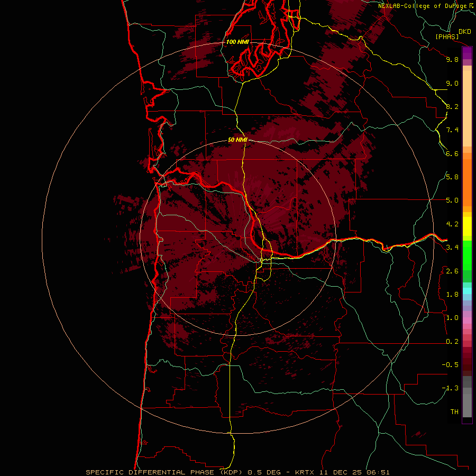Pick the cyan band in the color scale
The width and height of the screenshot is (476, 476).
point(467,291)
